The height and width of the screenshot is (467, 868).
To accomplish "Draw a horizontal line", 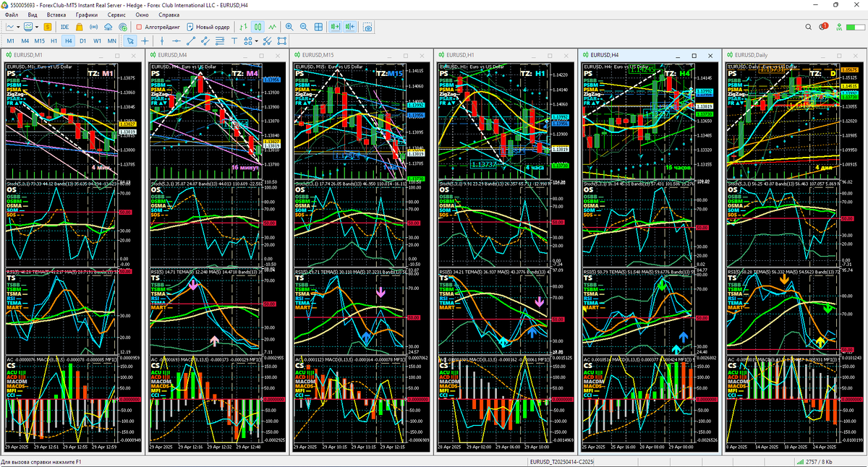I will [x=176, y=41].
